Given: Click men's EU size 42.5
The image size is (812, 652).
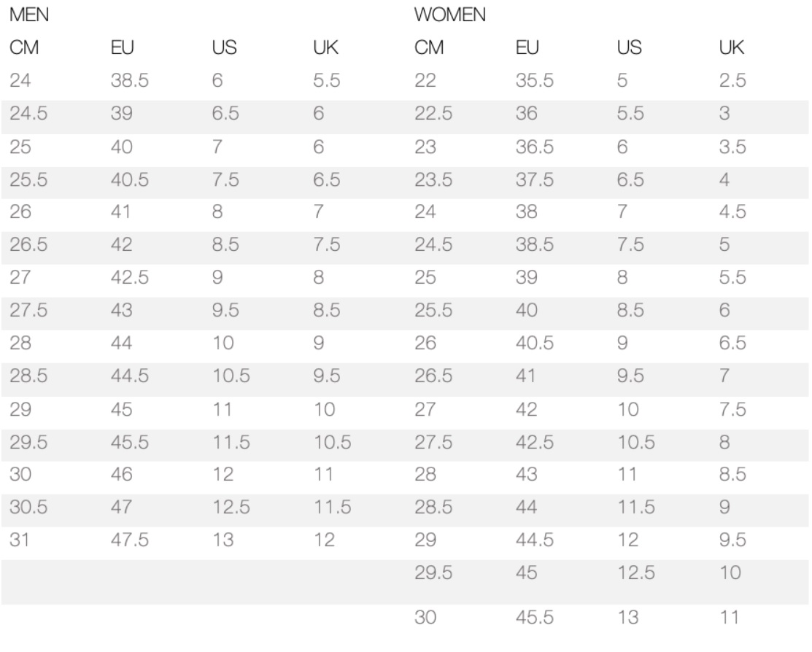Looking at the screenshot, I should [x=129, y=277].
